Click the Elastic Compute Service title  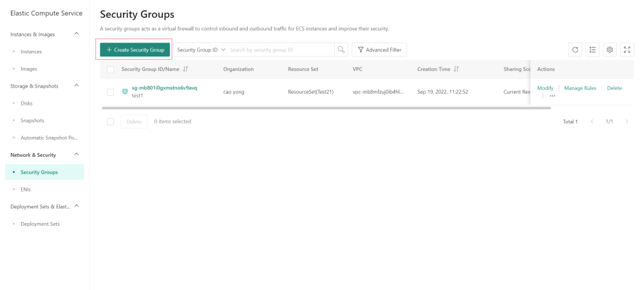click(46, 13)
